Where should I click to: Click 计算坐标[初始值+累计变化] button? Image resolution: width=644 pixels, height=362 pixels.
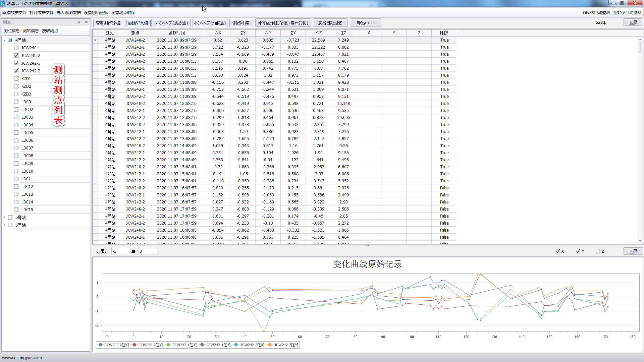click(283, 23)
